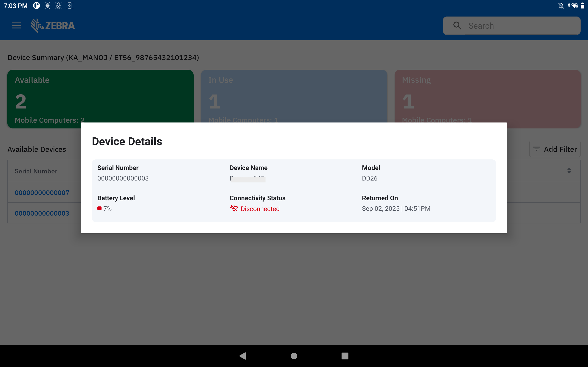Click the battery icon in status bar
The width and height of the screenshot is (588, 367).
coord(582,6)
